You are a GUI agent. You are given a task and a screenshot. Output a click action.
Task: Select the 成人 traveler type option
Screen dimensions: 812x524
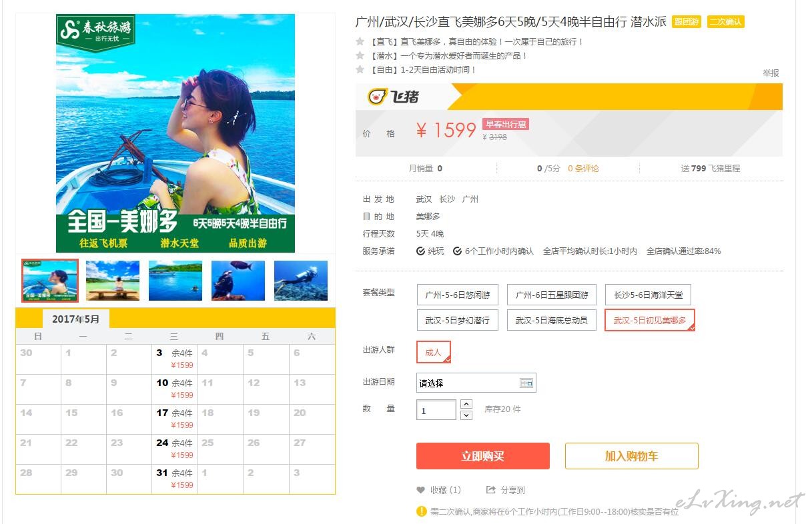pos(434,352)
